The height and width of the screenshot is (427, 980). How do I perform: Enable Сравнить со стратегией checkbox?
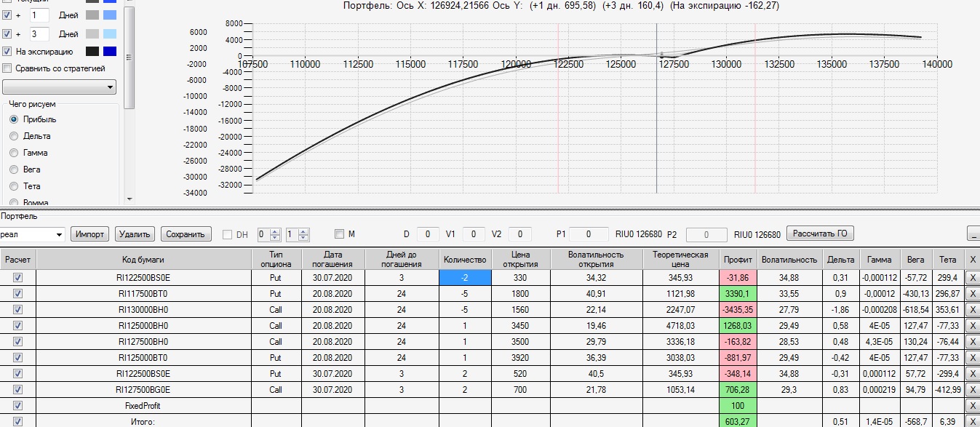pos(7,68)
